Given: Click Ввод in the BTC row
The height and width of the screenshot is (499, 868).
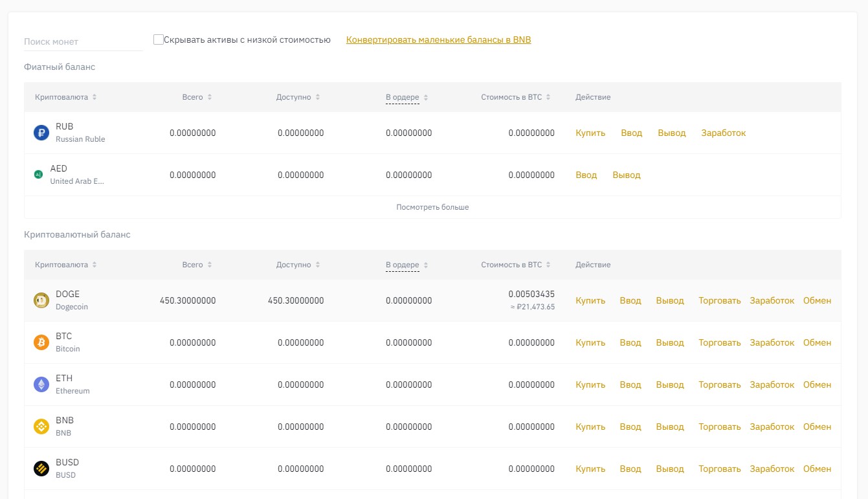Looking at the screenshot, I should [x=630, y=342].
